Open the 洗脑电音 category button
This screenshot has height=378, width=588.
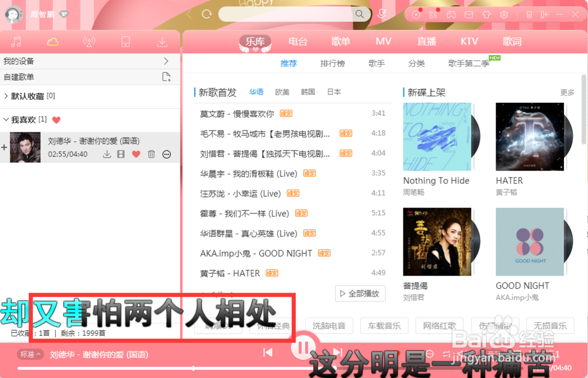329,326
